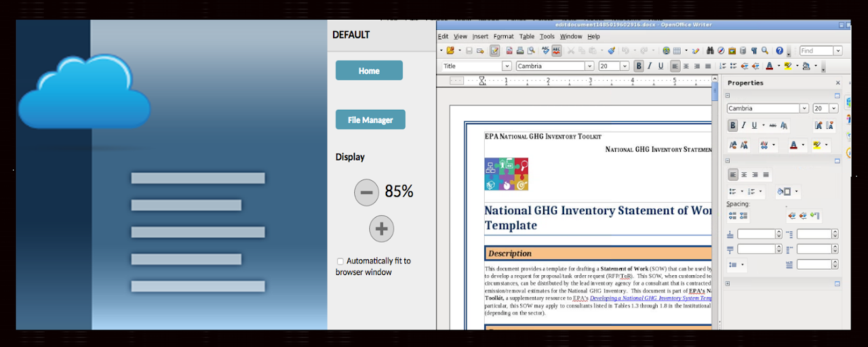Click the File Manager button

click(x=370, y=120)
